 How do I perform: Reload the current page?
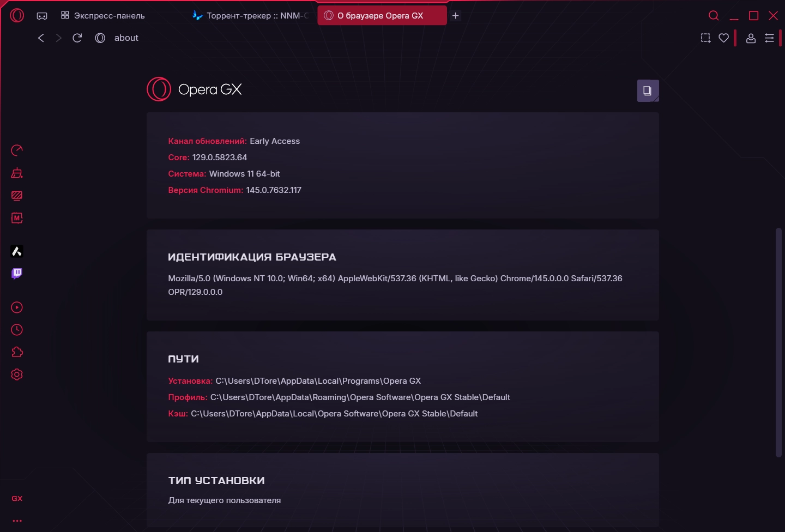(x=77, y=38)
